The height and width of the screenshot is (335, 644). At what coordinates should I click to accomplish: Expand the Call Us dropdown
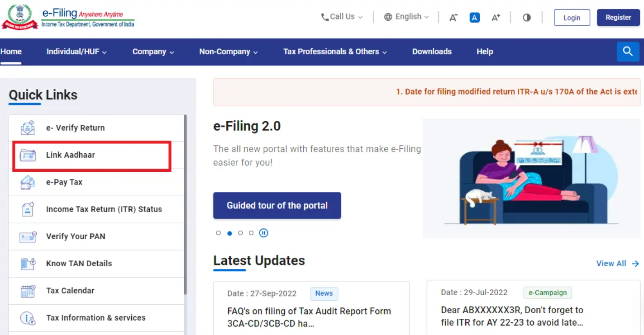coord(342,17)
